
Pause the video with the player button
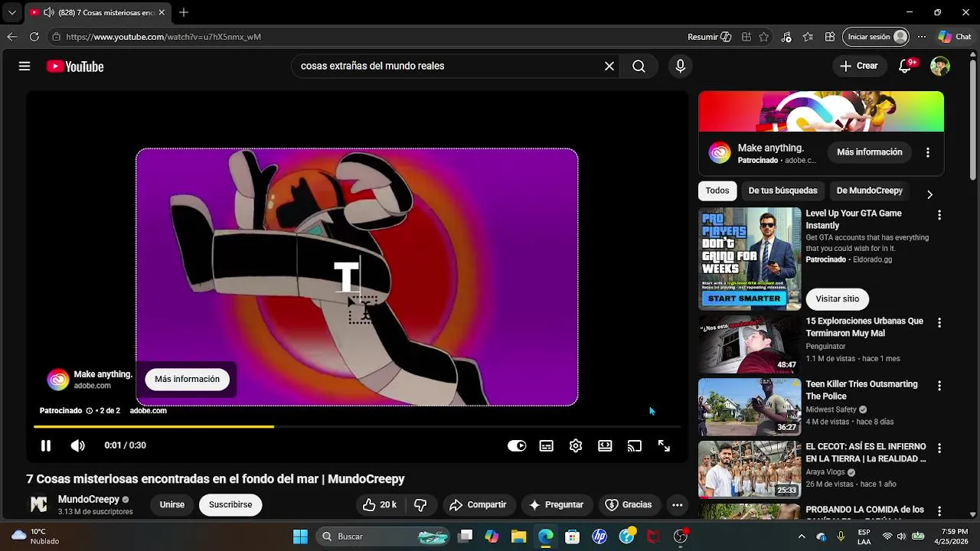coord(46,445)
